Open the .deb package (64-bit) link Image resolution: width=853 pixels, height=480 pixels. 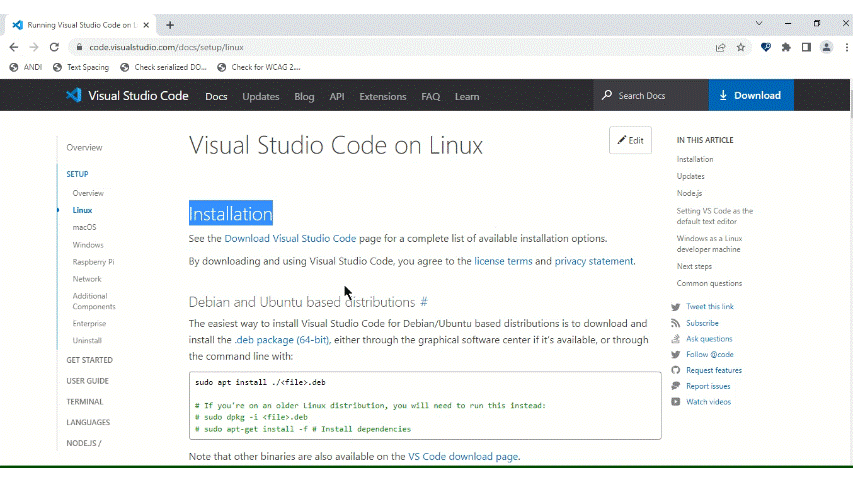coord(282,340)
